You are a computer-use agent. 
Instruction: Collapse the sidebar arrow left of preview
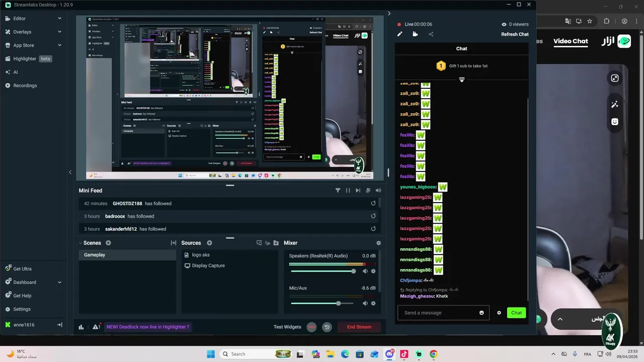click(x=70, y=172)
